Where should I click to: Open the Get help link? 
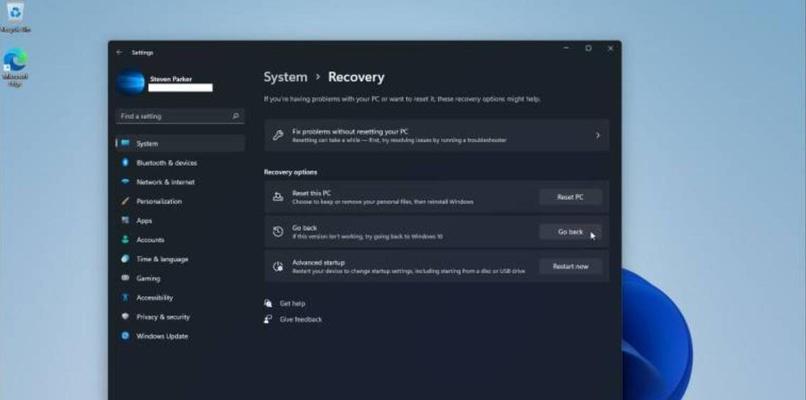(x=292, y=303)
